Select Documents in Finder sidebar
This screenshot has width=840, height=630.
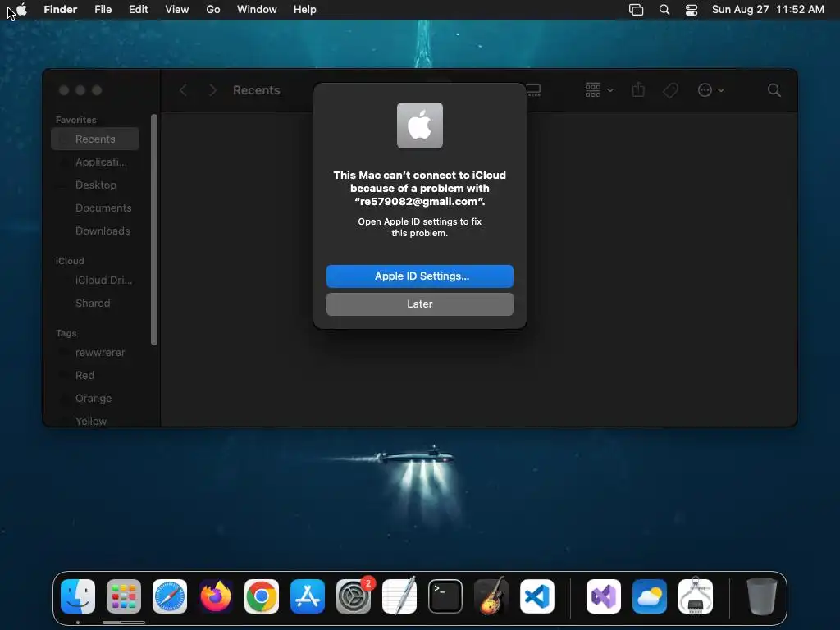[x=95, y=208]
